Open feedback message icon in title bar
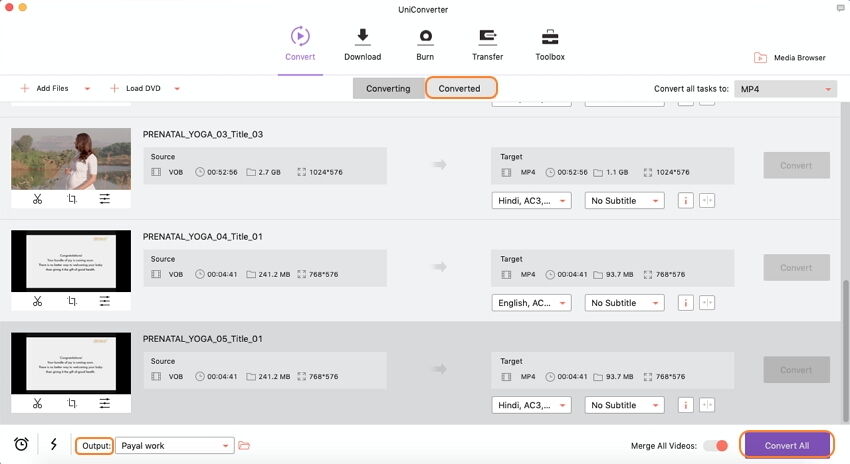Viewport: 850px width, 464px height. [840, 8]
